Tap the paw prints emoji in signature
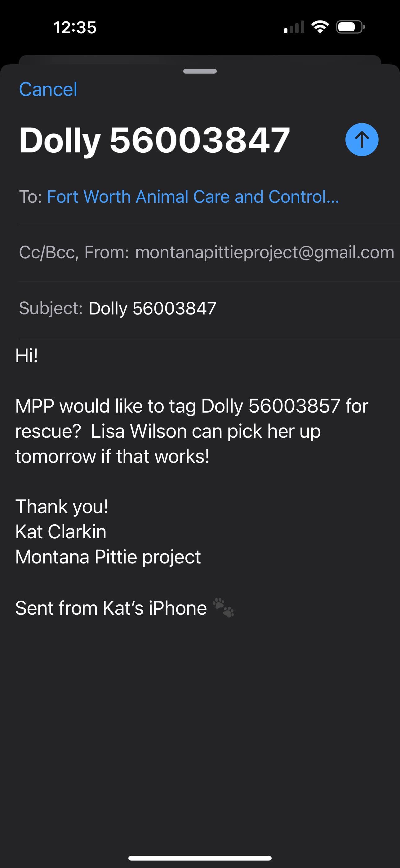Screen dimensions: 400x868 (223, 608)
